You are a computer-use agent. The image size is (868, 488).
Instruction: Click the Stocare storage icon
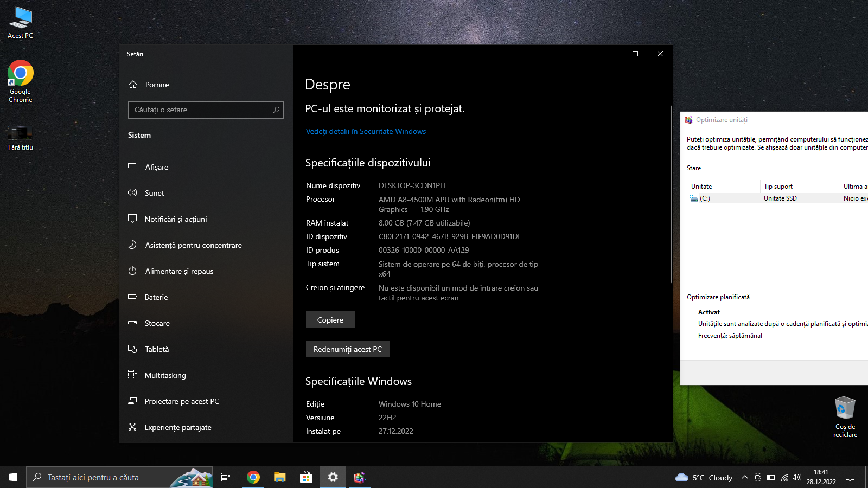pos(132,323)
